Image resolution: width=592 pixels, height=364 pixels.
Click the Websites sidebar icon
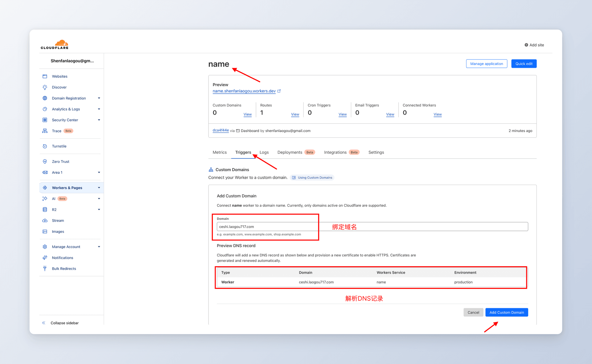click(45, 76)
